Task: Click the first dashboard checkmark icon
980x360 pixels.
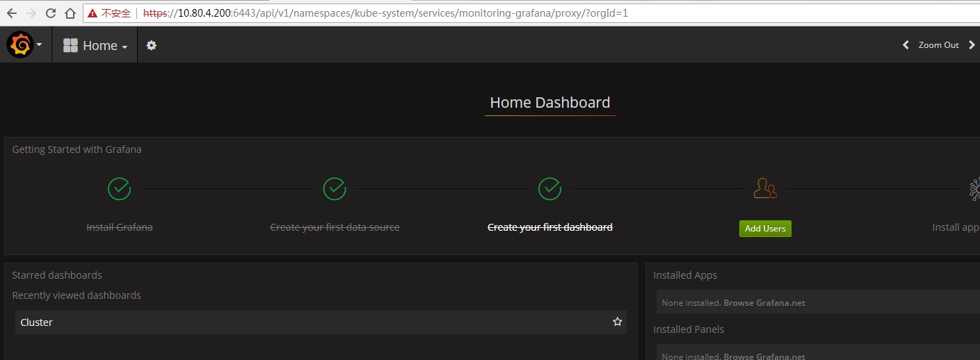Action: [550, 189]
